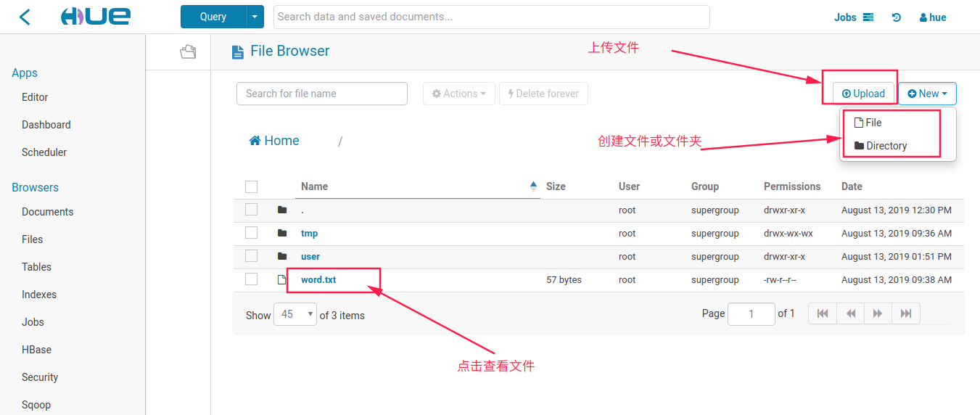Open Sqoop in the sidebar
Screen dimensions: 980x415
[36, 405]
